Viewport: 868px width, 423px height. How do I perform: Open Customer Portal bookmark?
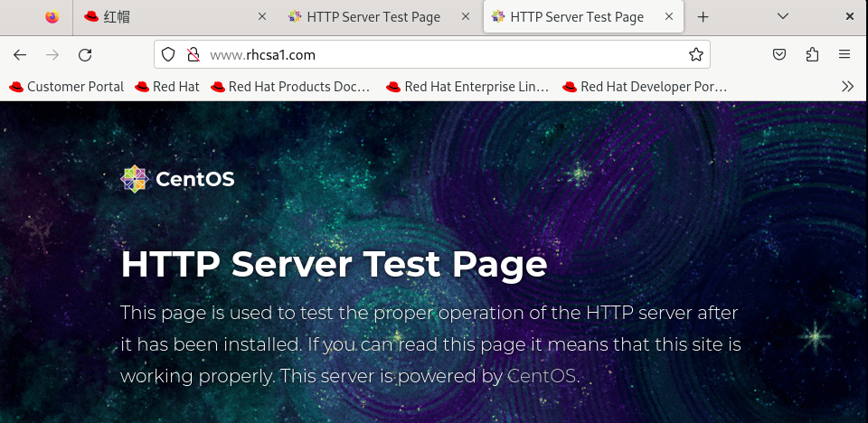66,87
